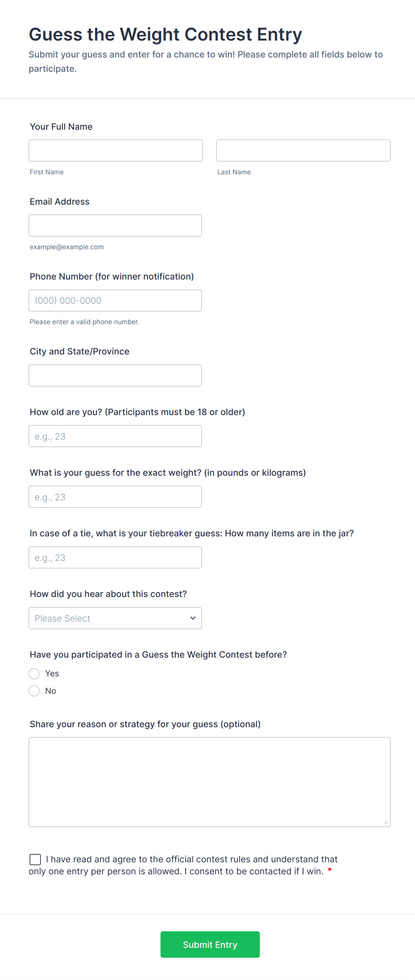Click the 'Yes' radio option label
The width and height of the screenshot is (415, 980).
pos(52,673)
